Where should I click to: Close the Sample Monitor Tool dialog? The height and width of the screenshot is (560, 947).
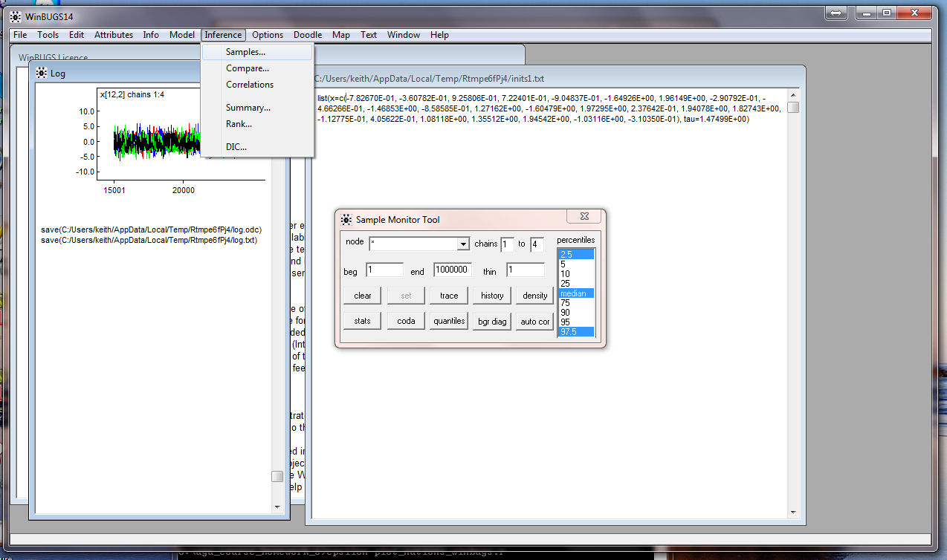click(584, 216)
